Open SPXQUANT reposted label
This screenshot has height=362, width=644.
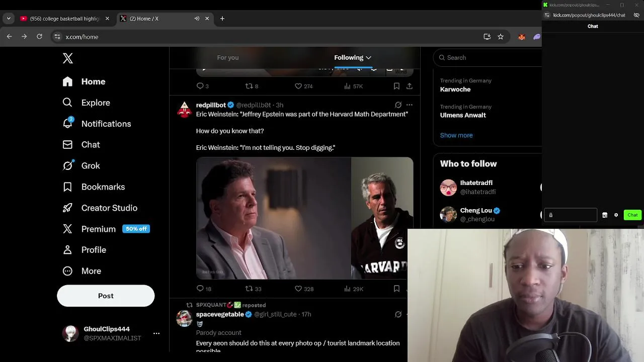(230, 305)
